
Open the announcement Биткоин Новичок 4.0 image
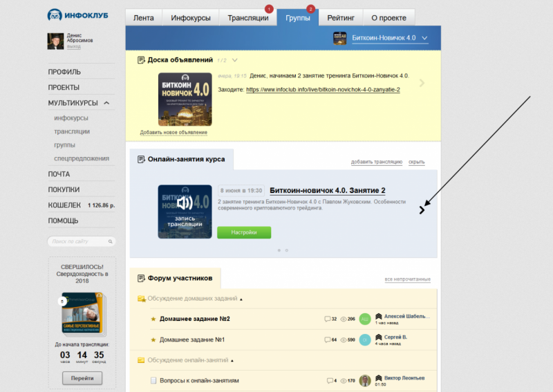[185, 99]
